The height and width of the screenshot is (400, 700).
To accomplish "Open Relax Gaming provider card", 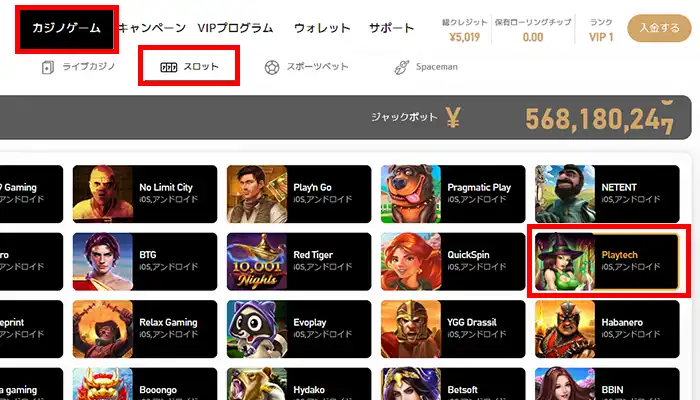I will pos(145,329).
